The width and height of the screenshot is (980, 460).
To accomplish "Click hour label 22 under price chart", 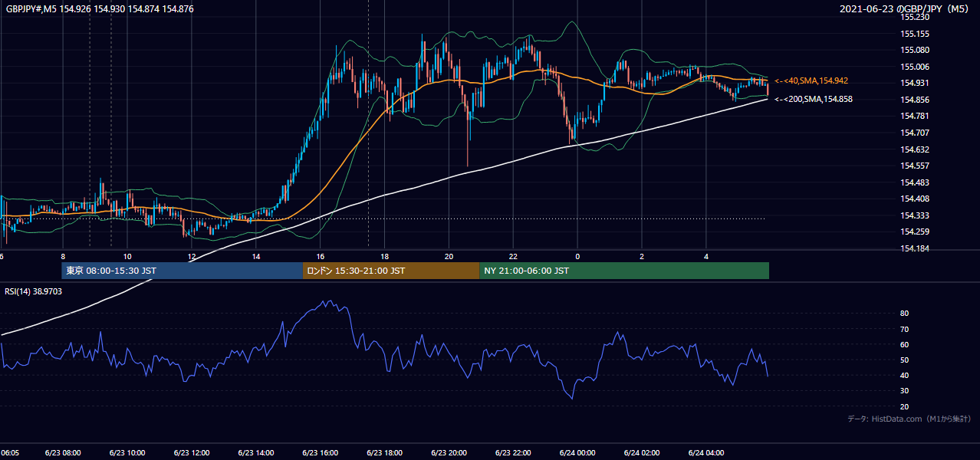I will click(514, 256).
